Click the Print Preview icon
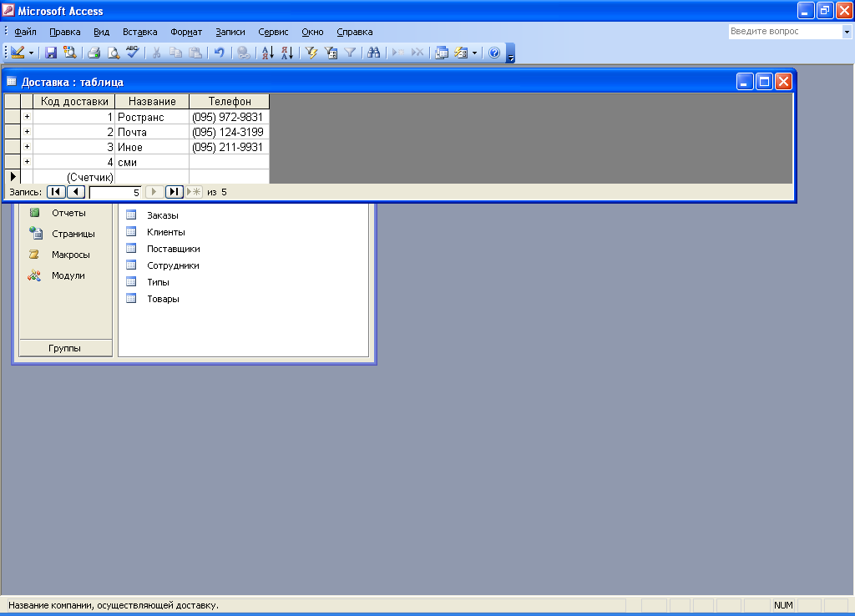The height and width of the screenshot is (616, 855). click(x=113, y=53)
